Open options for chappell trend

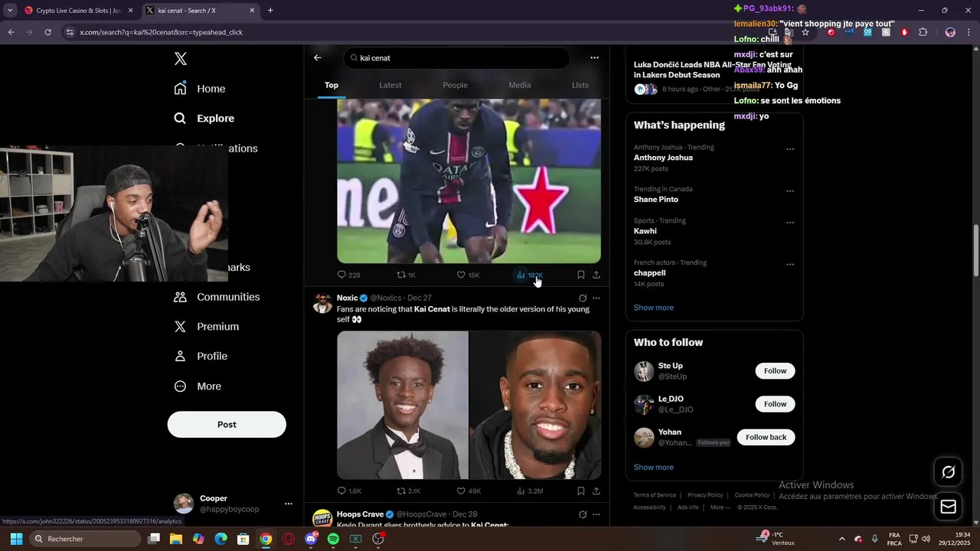pos(790,265)
